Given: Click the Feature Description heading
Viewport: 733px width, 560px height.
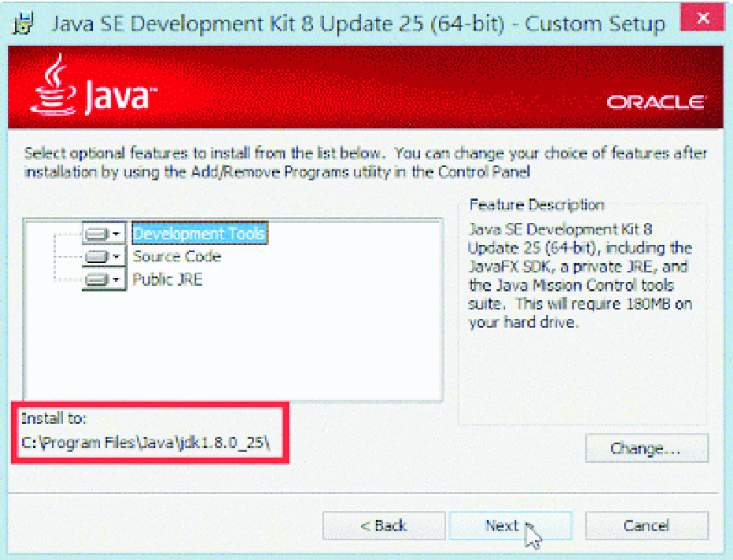Looking at the screenshot, I should tap(537, 205).
